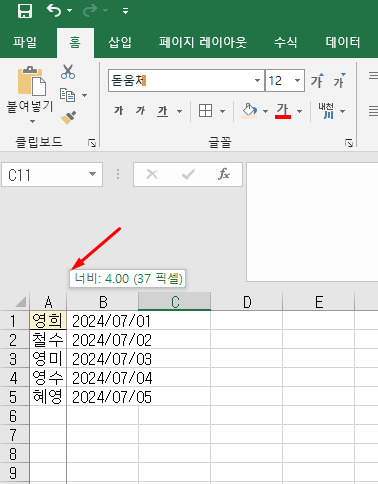This screenshot has width=378, height=484.
Task: Switch to the 수식 tab
Action: click(x=285, y=42)
